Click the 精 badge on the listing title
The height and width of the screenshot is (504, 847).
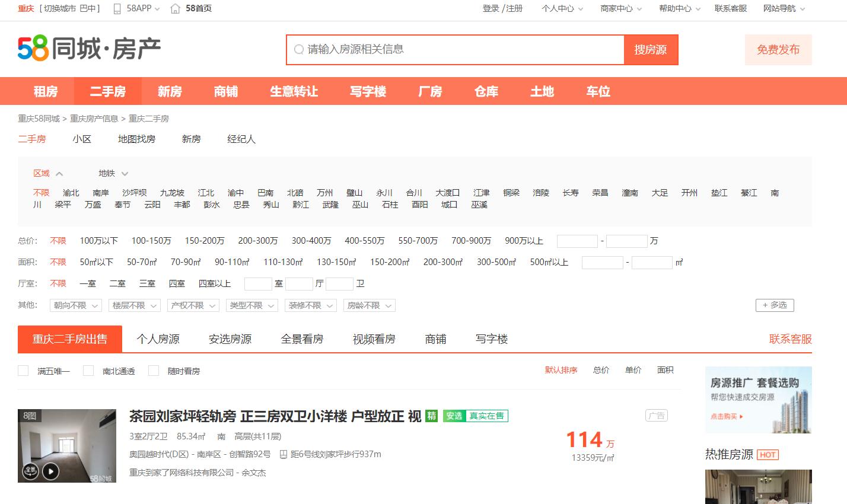pyautogui.click(x=431, y=416)
